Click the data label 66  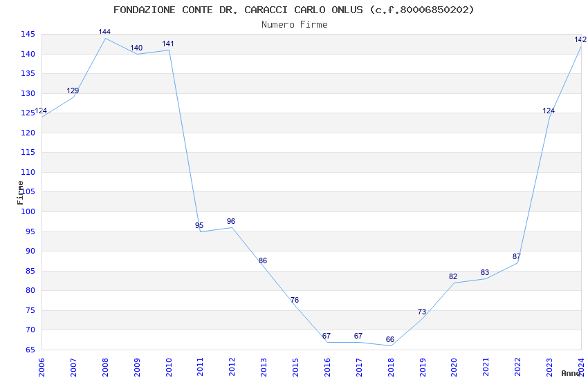click(390, 339)
